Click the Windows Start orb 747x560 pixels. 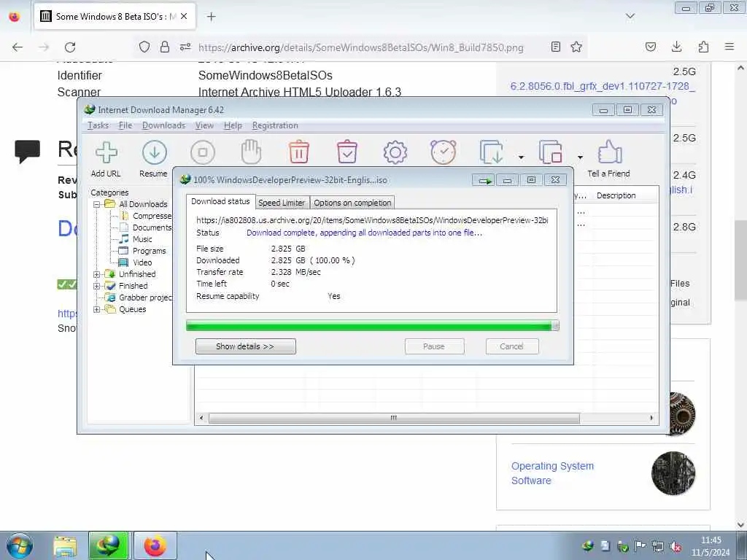point(20,545)
